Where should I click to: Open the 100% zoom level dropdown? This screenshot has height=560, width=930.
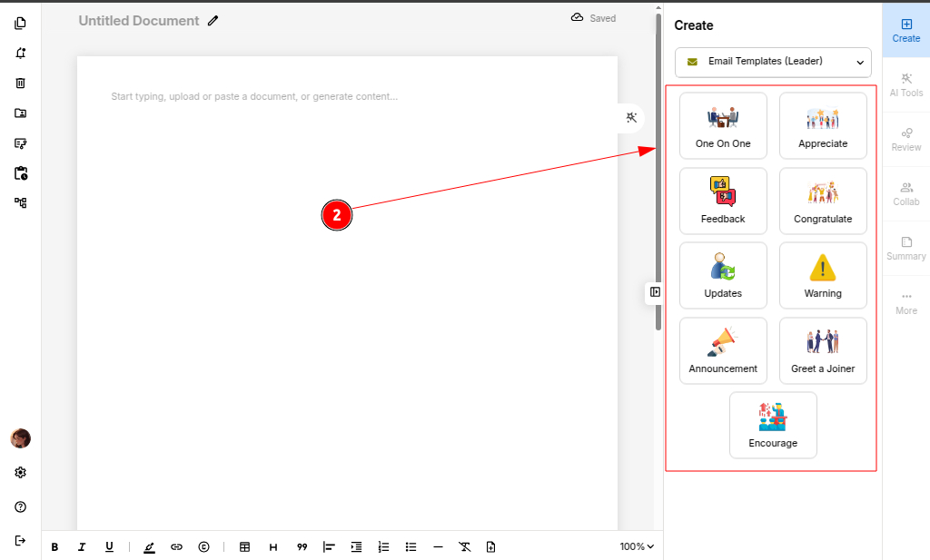(637, 546)
